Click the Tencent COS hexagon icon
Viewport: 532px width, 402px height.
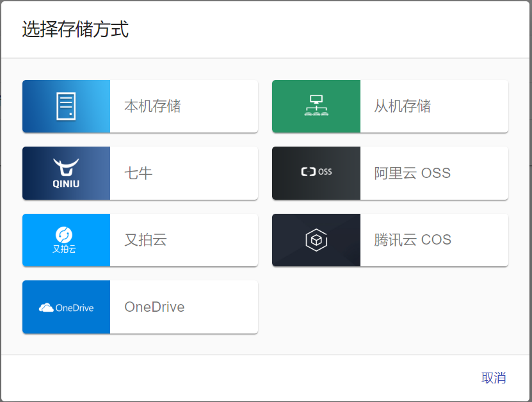(316, 240)
